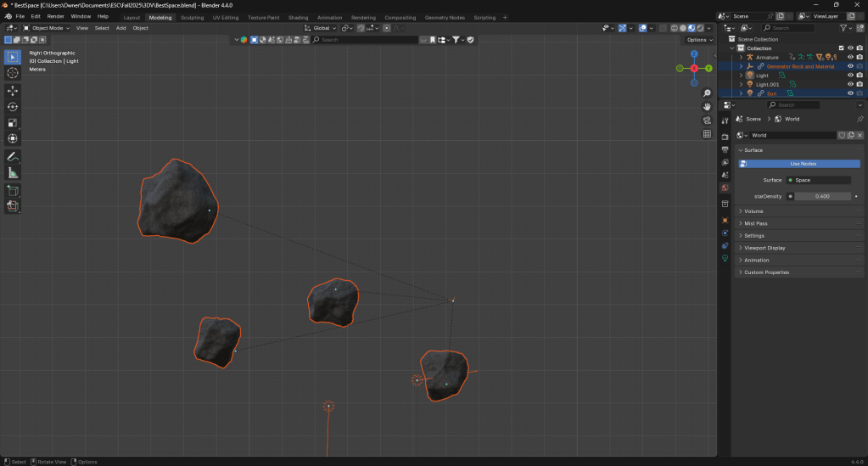
Task: Switch to the Shading workspace tab
Action: point(298,17)
